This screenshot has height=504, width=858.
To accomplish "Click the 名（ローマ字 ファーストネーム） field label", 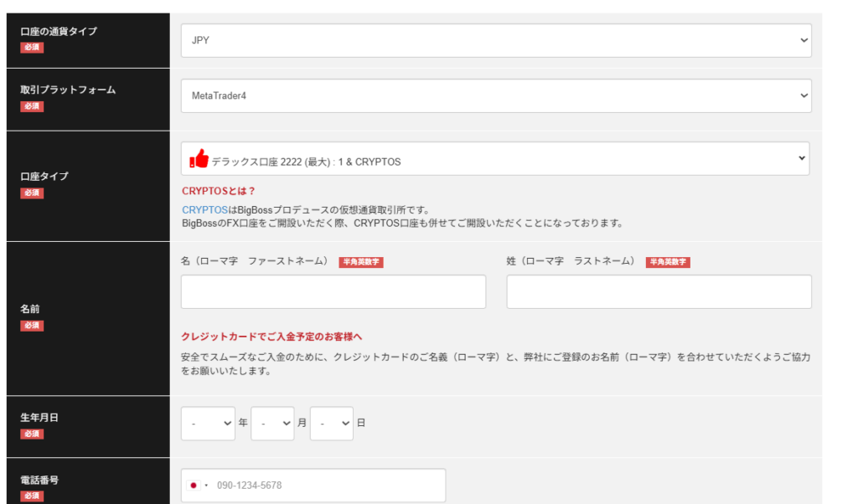I will click(256, 261).
